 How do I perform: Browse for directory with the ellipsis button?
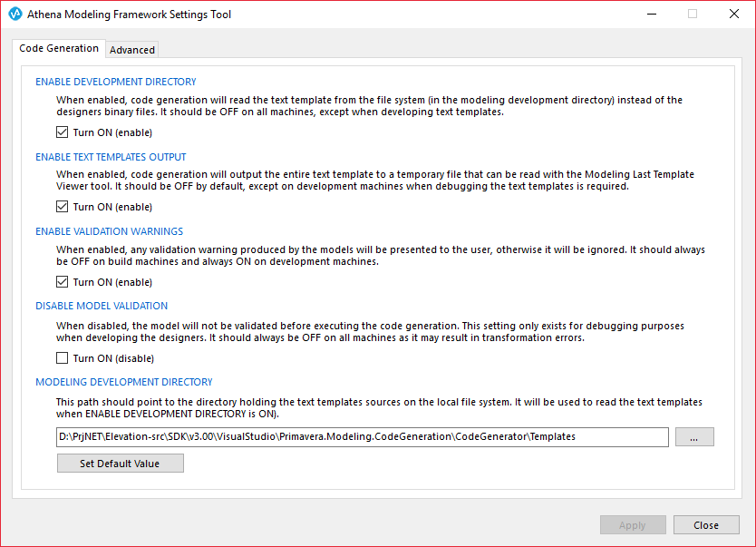coord(694,437)
